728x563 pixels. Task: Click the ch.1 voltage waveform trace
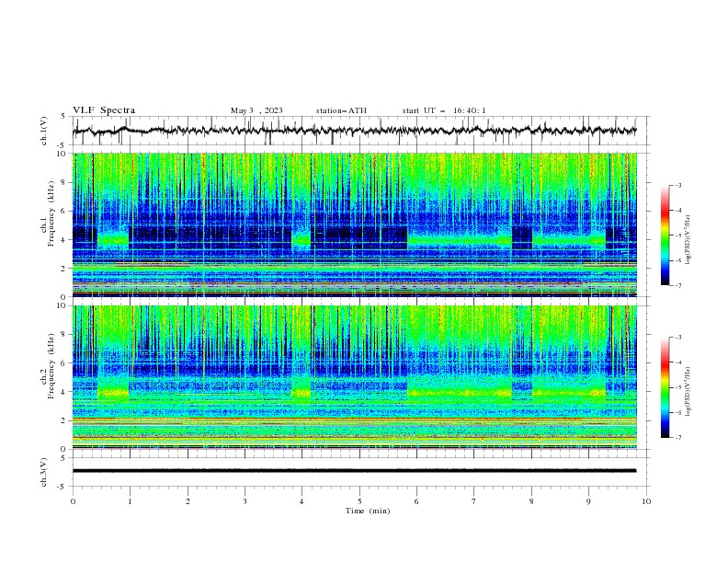click(x=354, y=131)
